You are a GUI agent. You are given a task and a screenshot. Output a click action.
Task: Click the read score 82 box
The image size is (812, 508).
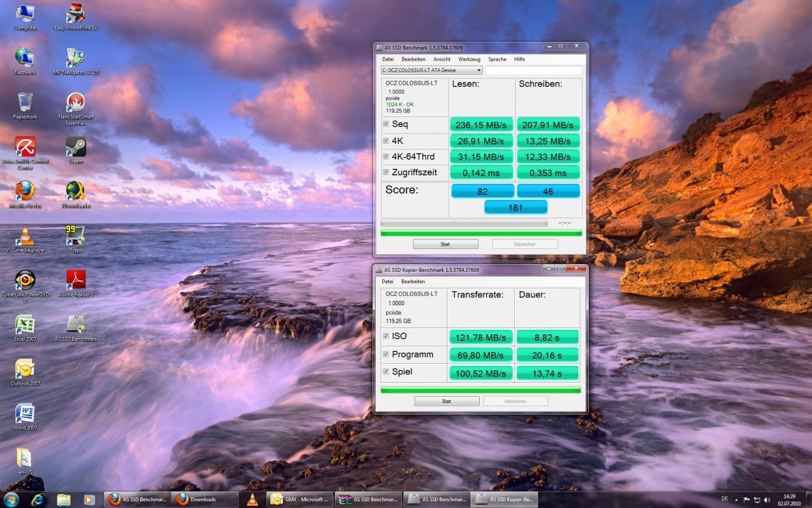482,191
